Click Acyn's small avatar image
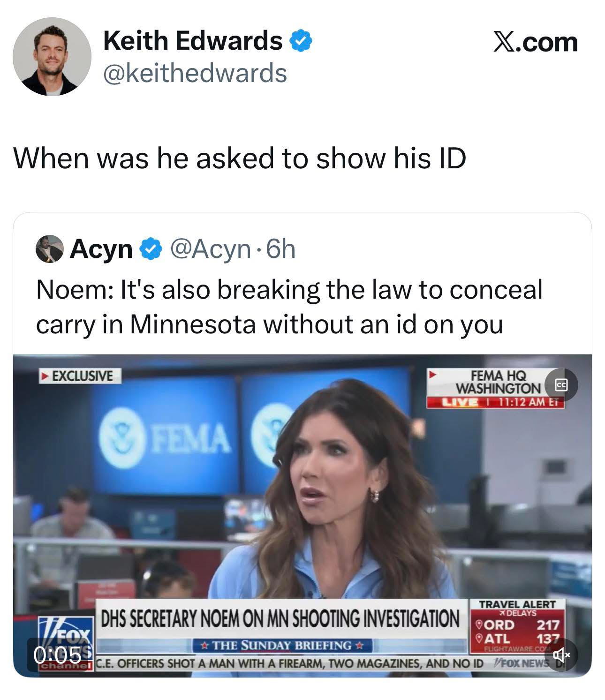The width and height of the screenshot is (605, 700). 50,249
